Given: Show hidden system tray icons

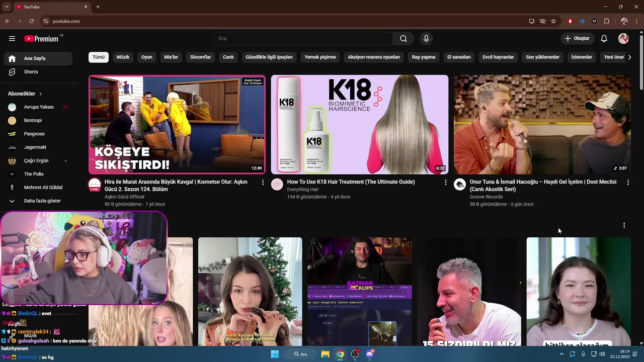Looking at the screenshot, I should click(561, 354).
